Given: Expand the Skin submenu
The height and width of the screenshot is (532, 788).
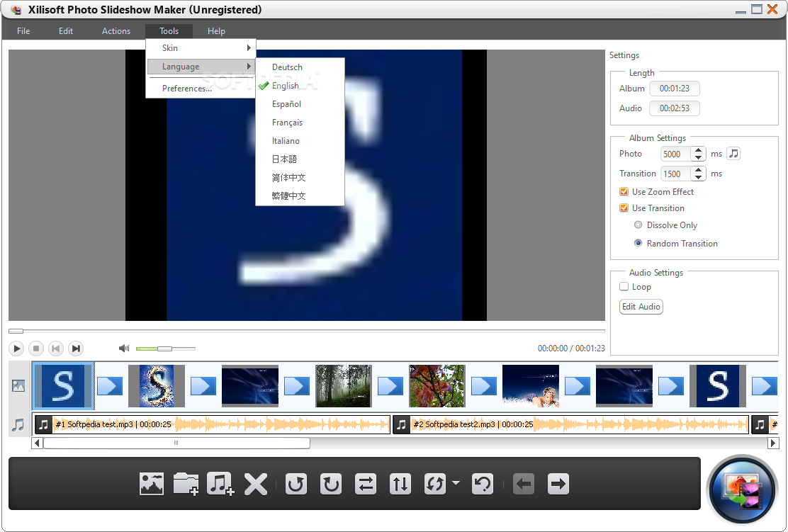Looking at the screenshot, I should click(x=201, y=47).
